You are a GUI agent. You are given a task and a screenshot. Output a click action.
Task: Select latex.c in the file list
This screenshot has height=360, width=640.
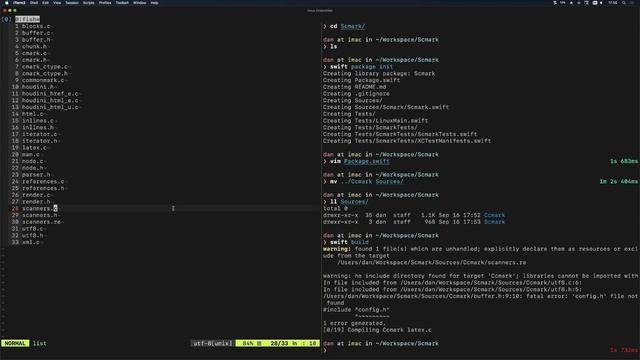click(x=34, y=148)
